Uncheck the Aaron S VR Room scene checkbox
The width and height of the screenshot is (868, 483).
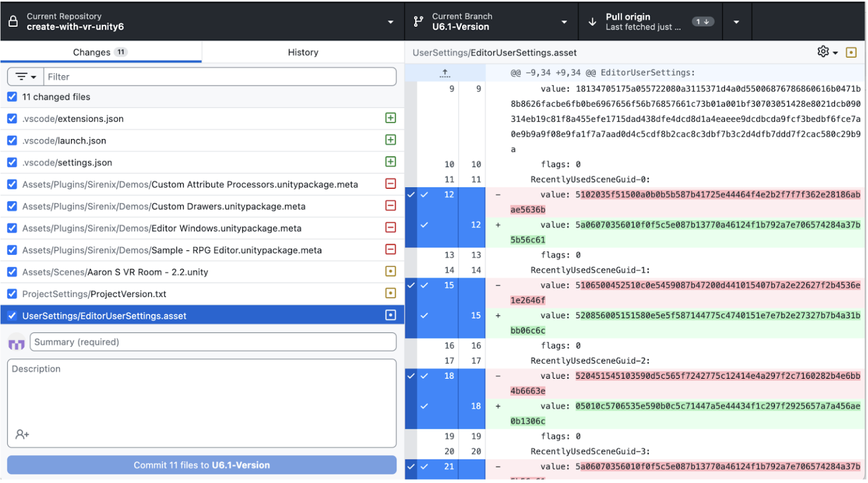point(12,272)
